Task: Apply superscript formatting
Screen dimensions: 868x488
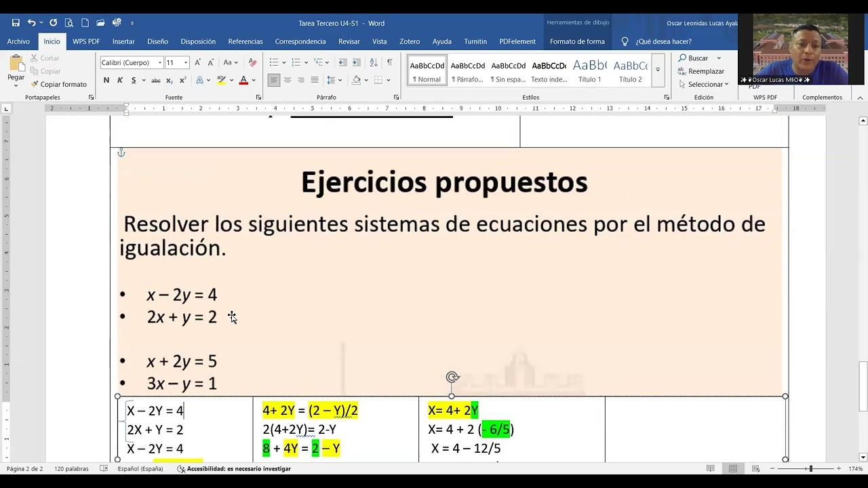Action: click(183, 80)
